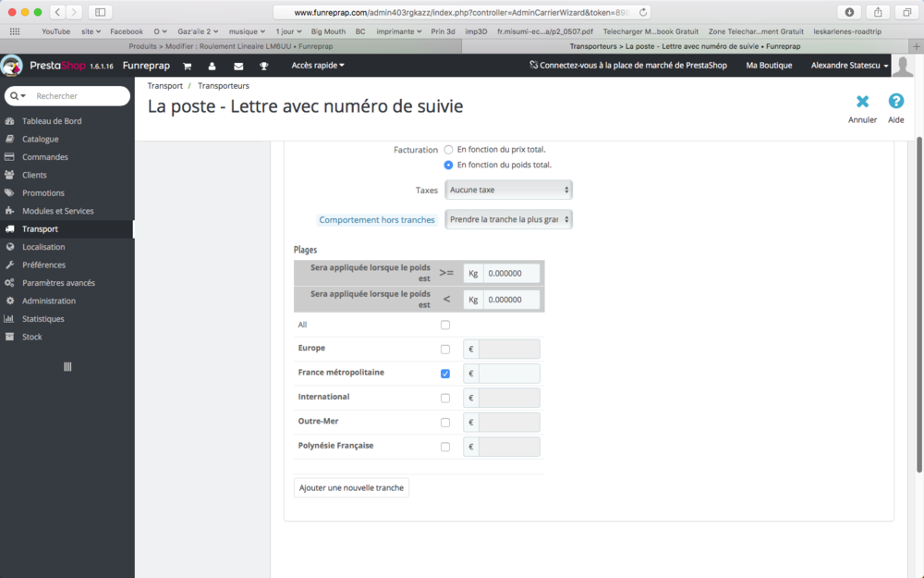Click the Annuler X icon
This screenshot has width=924, height=578.
coord(862,102)
